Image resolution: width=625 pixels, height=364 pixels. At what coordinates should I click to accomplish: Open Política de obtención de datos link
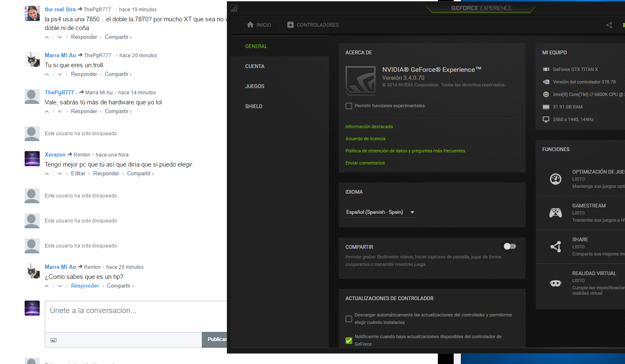(x=405, y=151)
